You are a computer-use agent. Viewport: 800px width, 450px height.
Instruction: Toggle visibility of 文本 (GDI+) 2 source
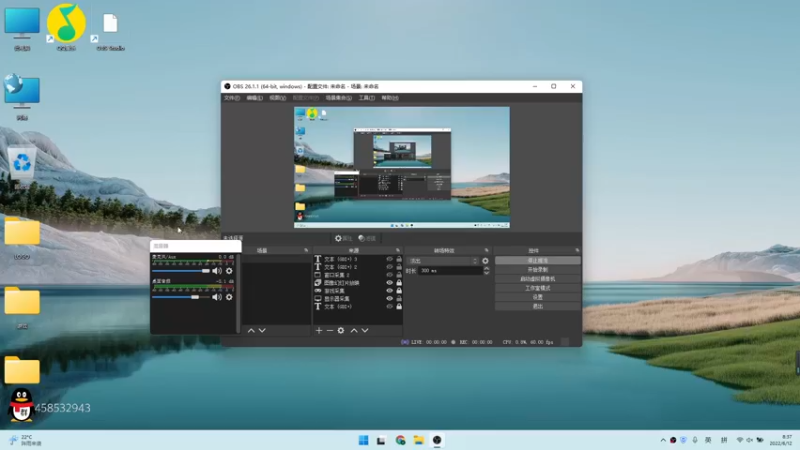(390, 267)
